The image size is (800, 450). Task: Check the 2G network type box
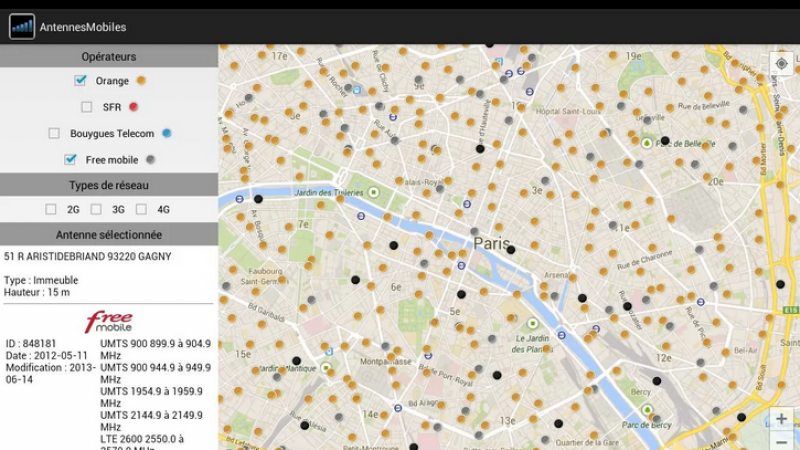[x=51, y=209]
